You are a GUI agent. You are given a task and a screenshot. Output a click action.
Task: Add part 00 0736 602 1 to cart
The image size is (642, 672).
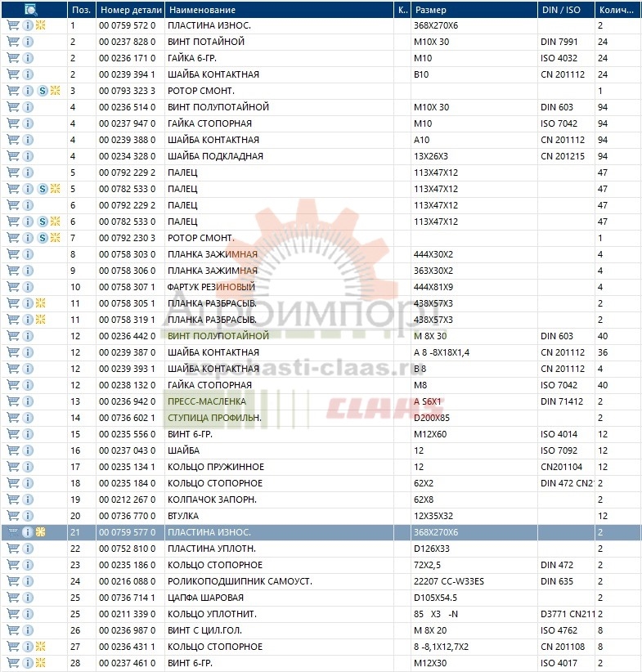pos(13,418)
